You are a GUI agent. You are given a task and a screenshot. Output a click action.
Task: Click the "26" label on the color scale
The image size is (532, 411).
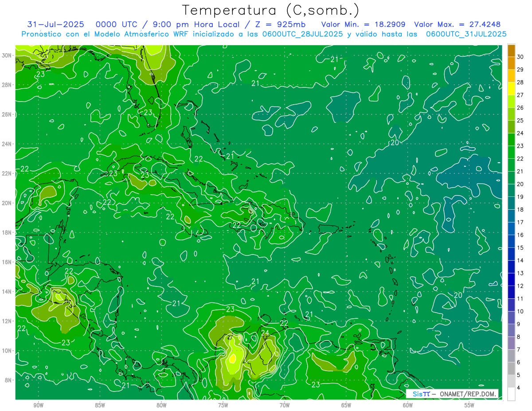[520, 108]
